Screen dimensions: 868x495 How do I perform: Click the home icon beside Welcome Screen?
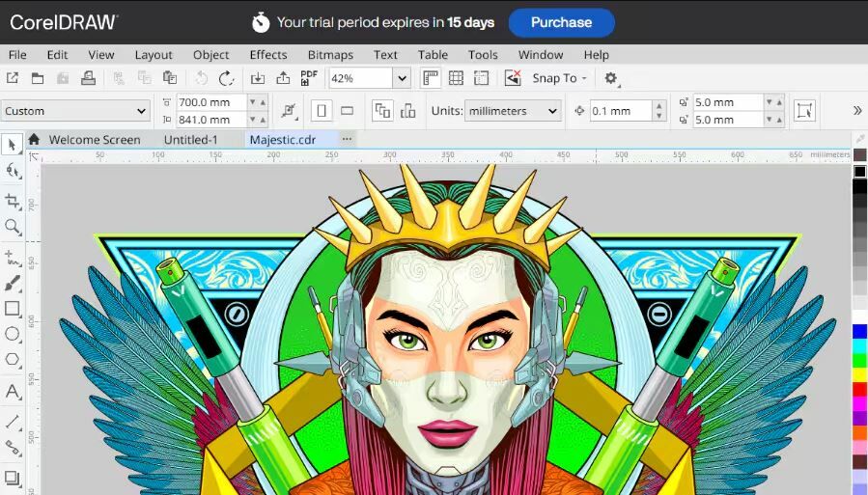point(34,139)
